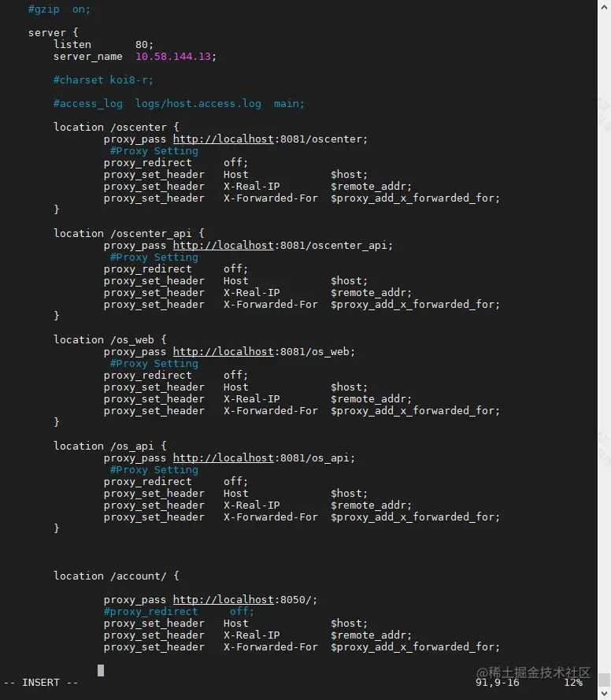Click the #gzip on comment line
Viewport: 611px width, 700px height.
point(59,9)
